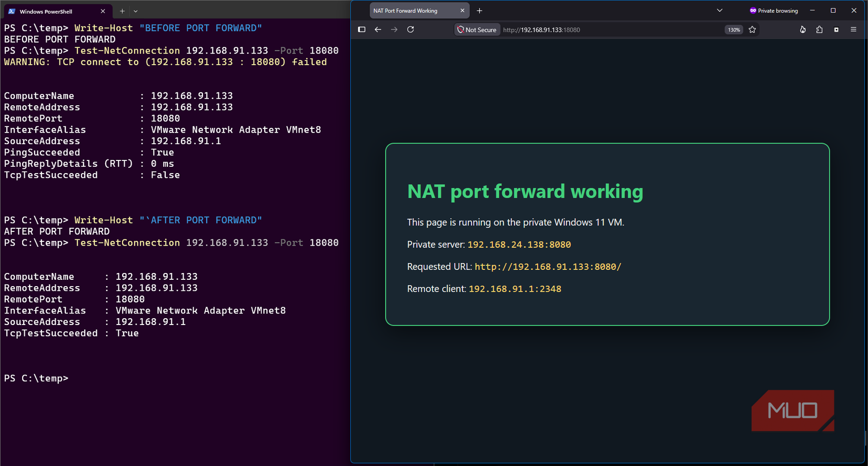Open Firefox sidebar toggle icon
The height and width of the screenshot is (466, 868).
point(361,29)
